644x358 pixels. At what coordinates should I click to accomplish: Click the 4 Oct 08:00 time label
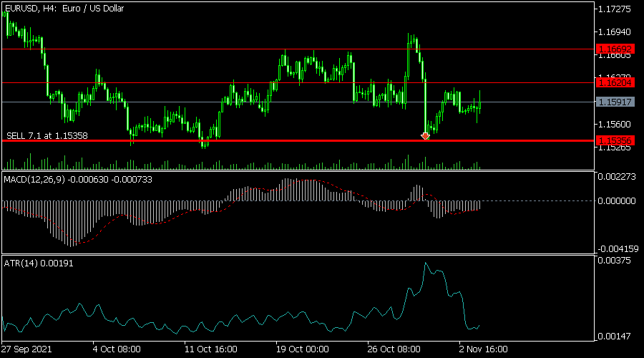pyautogui.click(x=117, y=349)
